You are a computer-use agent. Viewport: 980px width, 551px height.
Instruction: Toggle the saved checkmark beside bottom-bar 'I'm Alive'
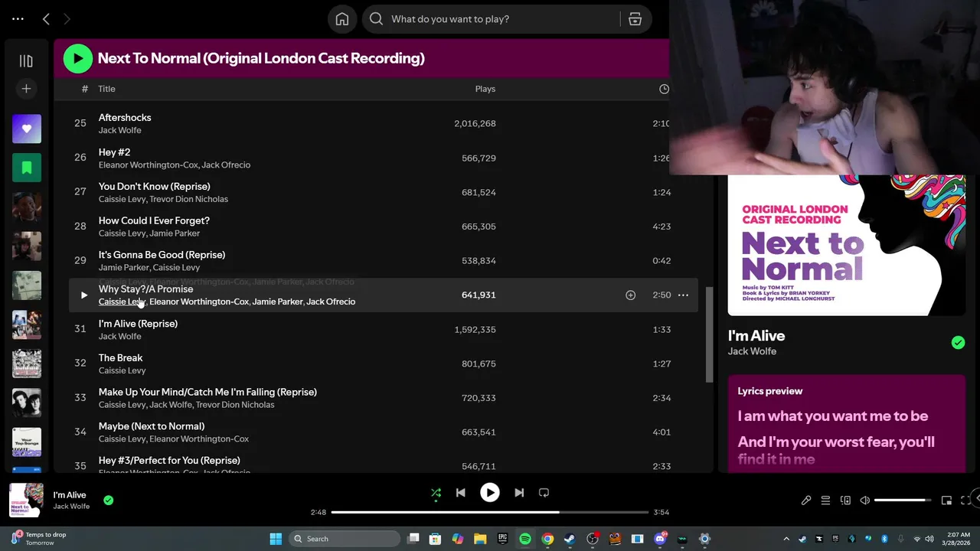[x=109, y=500]
